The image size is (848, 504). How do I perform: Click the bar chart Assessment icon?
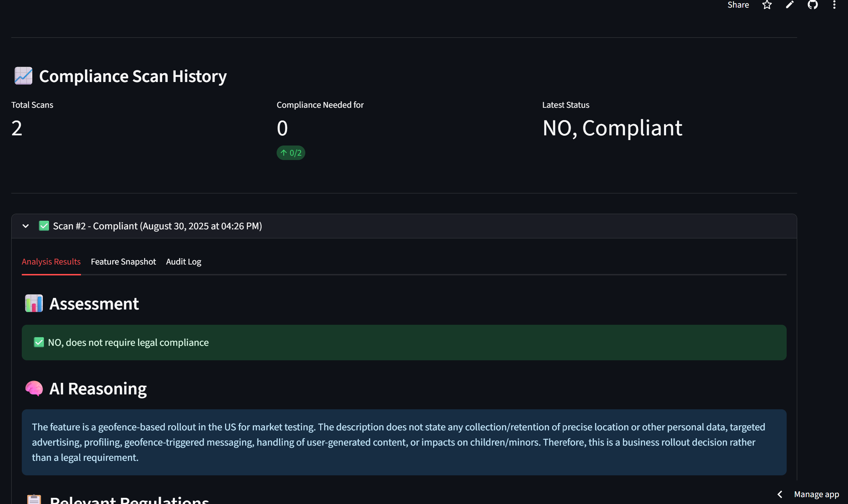pos(34,303)
